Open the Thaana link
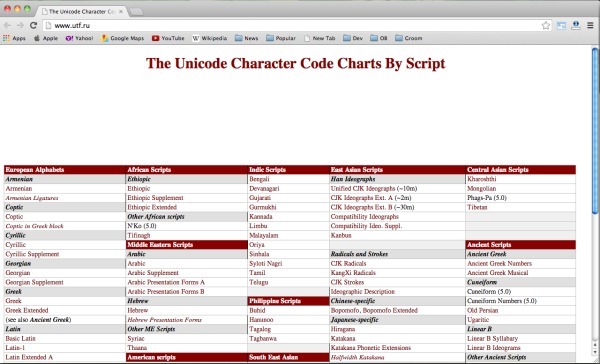This screenshot has width=600, height=364. coord(137,348)
